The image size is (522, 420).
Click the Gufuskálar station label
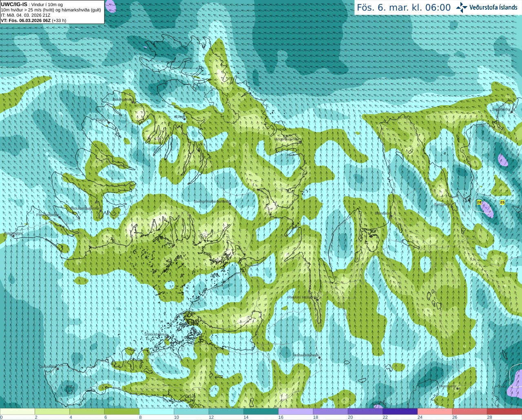pyautogui.click(x=47, y=367)
